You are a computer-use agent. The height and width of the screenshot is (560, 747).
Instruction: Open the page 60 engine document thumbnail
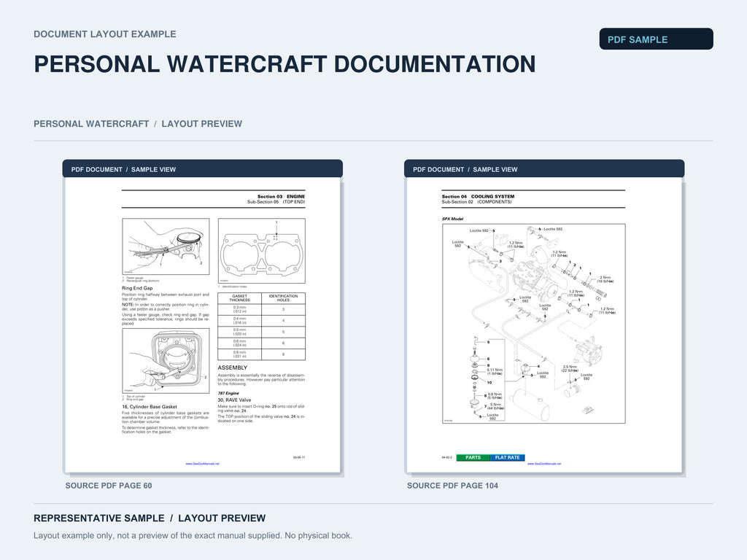203,324
